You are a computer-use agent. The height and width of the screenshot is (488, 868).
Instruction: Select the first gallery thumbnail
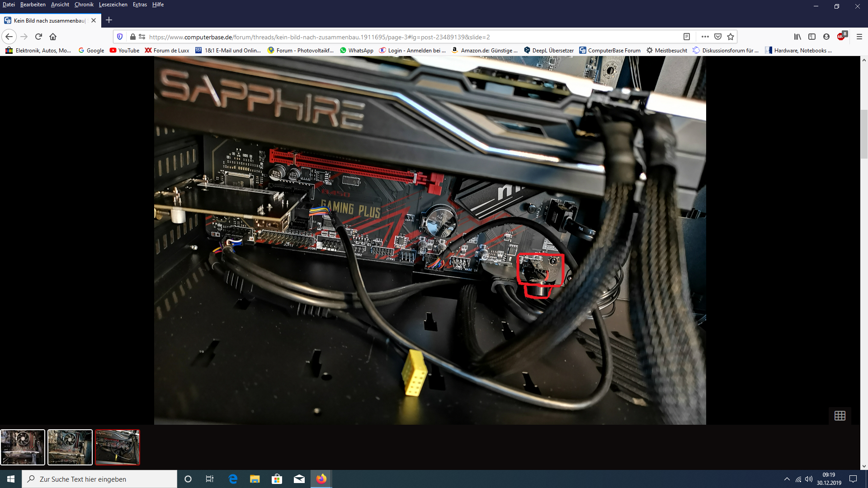23,447
